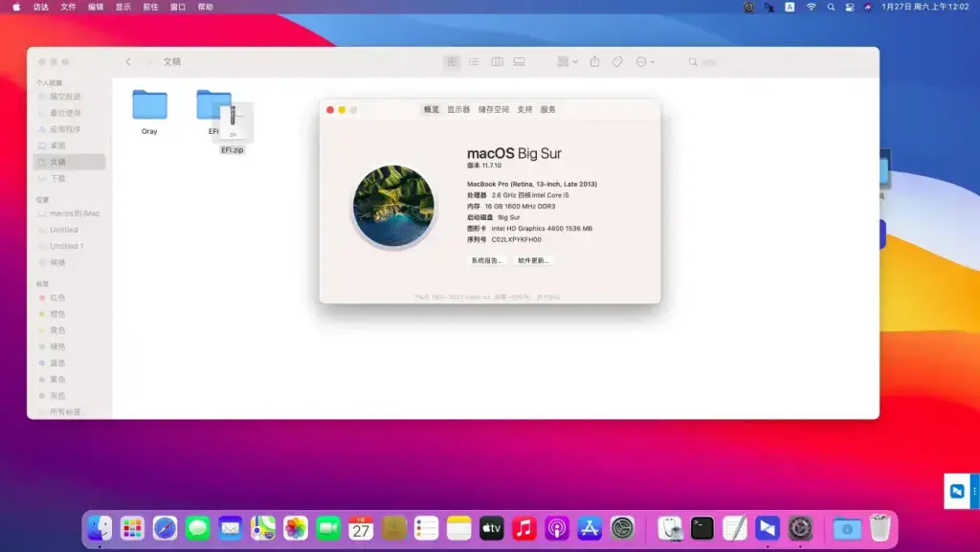Viewport: 980px width, 552px height.
Task: Open the Finder action menu dropdown
Action: point(645,62)
